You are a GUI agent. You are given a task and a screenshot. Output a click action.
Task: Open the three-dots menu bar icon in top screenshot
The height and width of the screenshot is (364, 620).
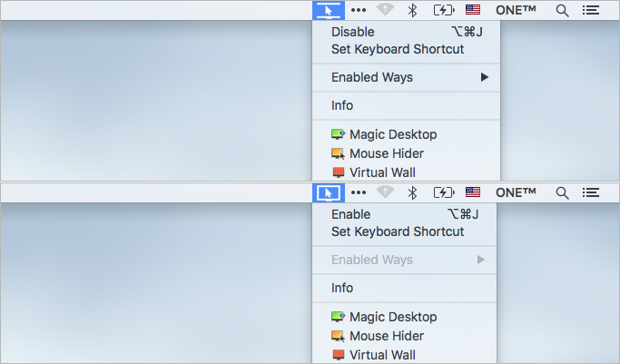(x=359, y=10)
